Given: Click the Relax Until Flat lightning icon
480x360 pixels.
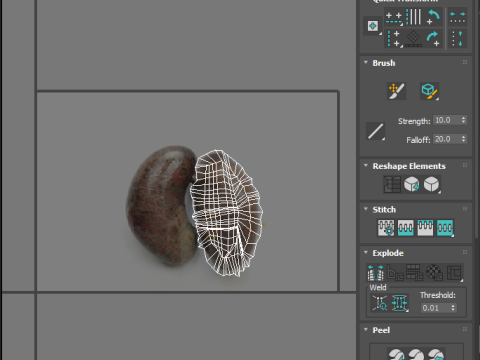Looking at the screenshot, I should [412, 184].
